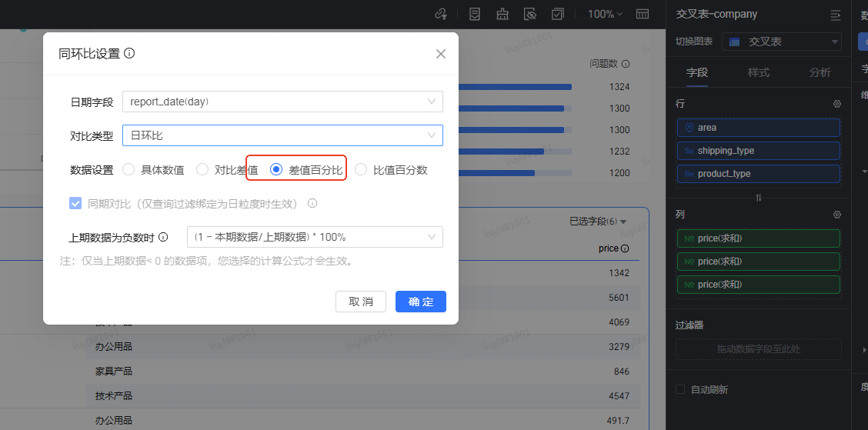Click the collapse panel icon beside 交叉表-company

836,15
